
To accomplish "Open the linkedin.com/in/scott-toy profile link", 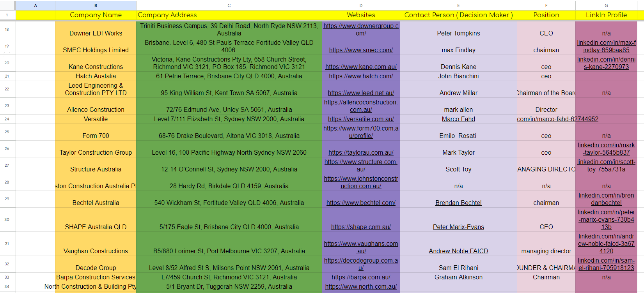I will 606,166.
